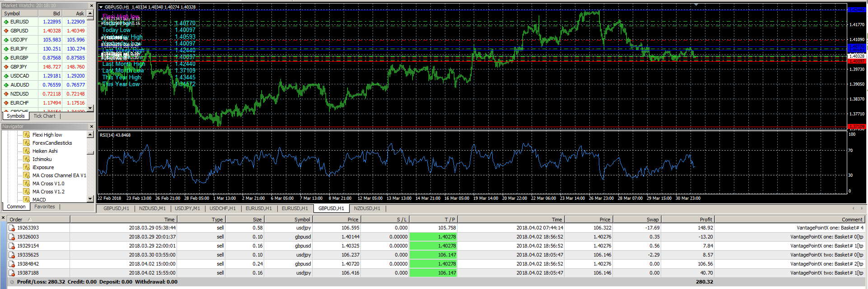The width and height of the screenshot is (868, 289).
Task: Click the Flexi High low indicator icon
Action: 27,135
